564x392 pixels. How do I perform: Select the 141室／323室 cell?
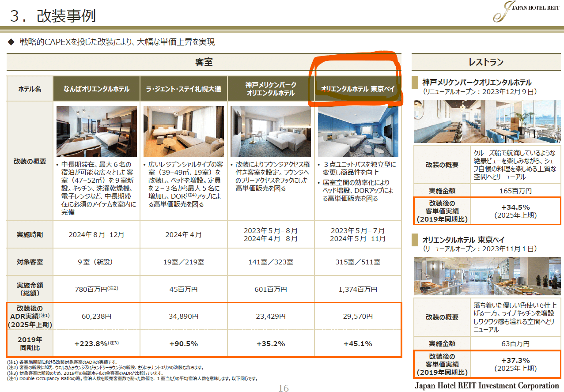point(271,262)
